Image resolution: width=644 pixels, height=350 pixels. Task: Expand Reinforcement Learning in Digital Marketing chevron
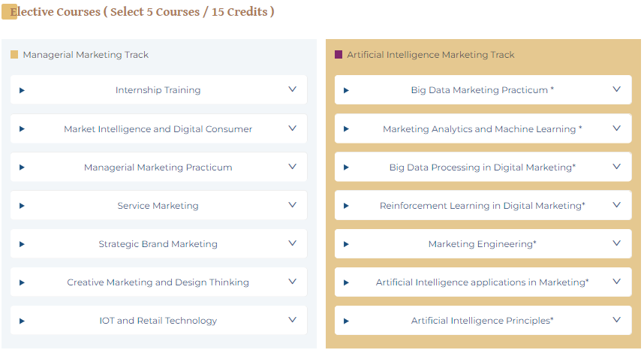(x=616, y=204)
